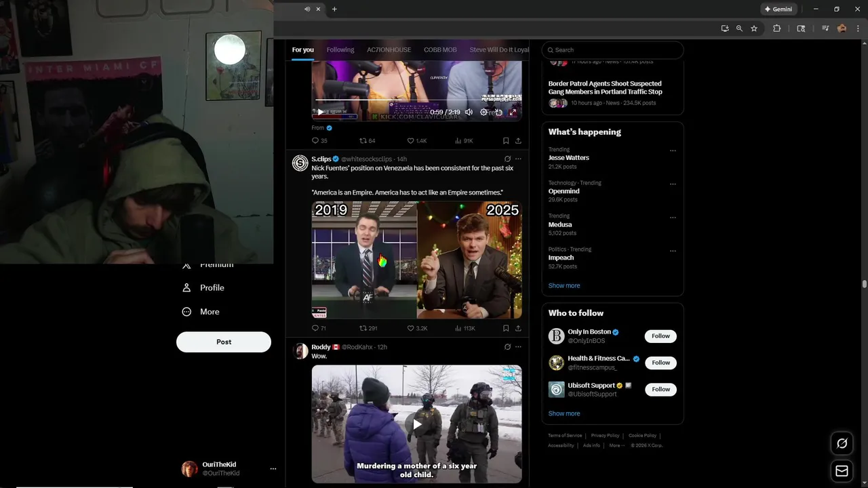
Task: Mute the top video with the speaker icon
Action: (469, 113)
